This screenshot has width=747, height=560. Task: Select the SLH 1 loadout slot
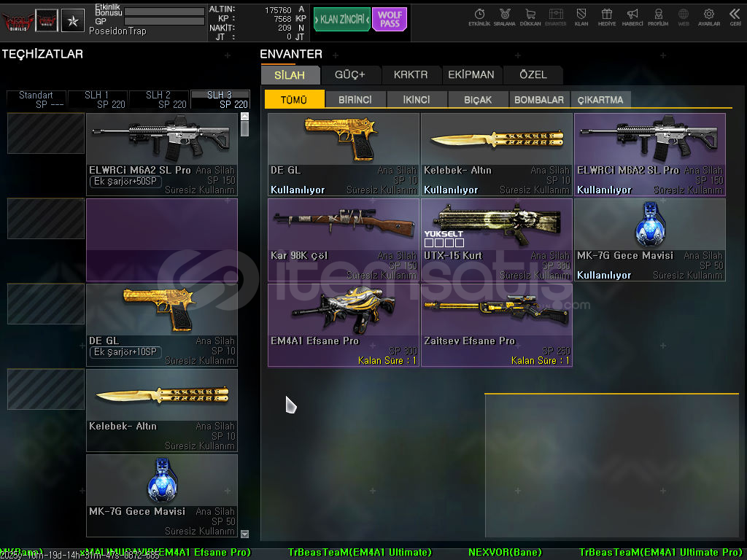click(x=97, y=100)
